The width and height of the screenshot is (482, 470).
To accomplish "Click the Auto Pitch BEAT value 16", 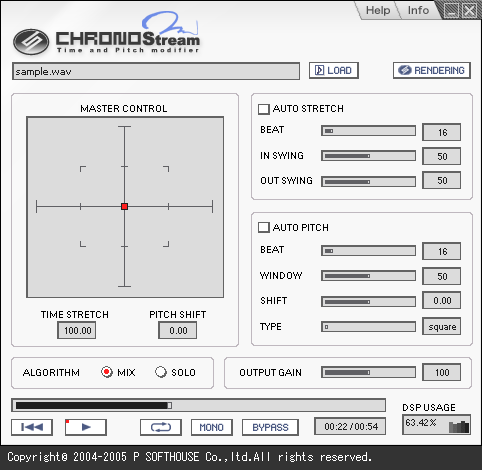I will coord(442,251).
